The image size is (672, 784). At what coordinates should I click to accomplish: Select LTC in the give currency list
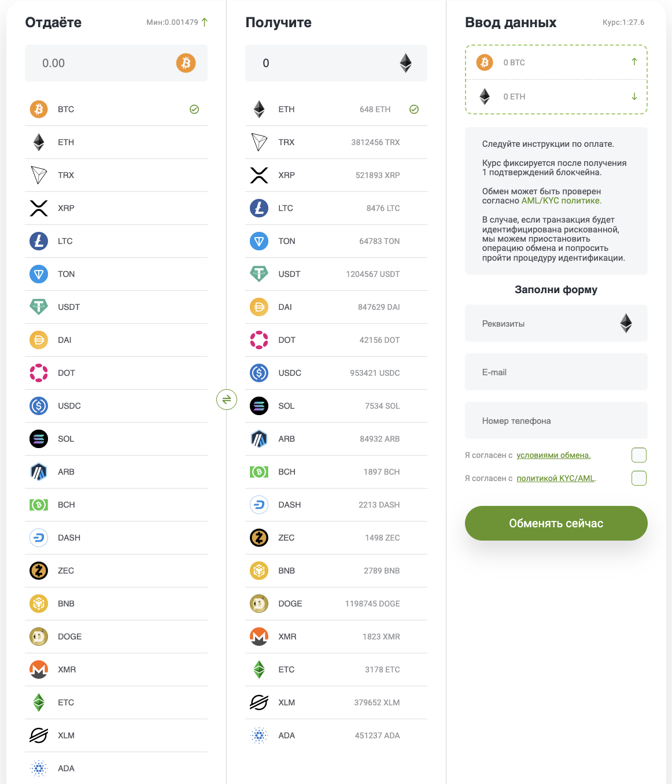116,241
